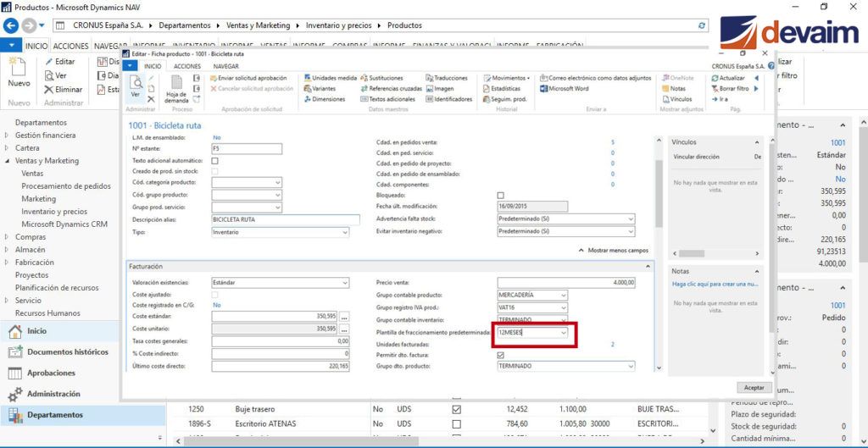Open Referencias cruzadas in the ribbon
The height and width of the screenshot is (448, 868).
click(392, 88)
